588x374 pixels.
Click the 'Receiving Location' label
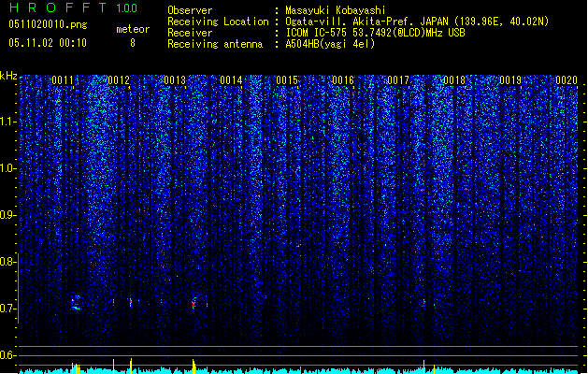click(x=218, y=22)
